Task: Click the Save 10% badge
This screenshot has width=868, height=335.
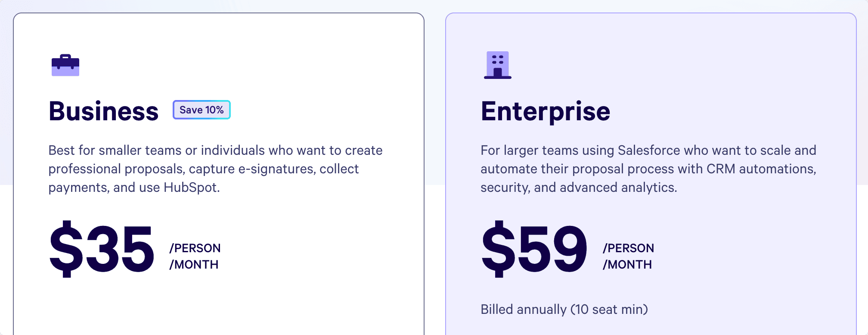Action: 201,110
